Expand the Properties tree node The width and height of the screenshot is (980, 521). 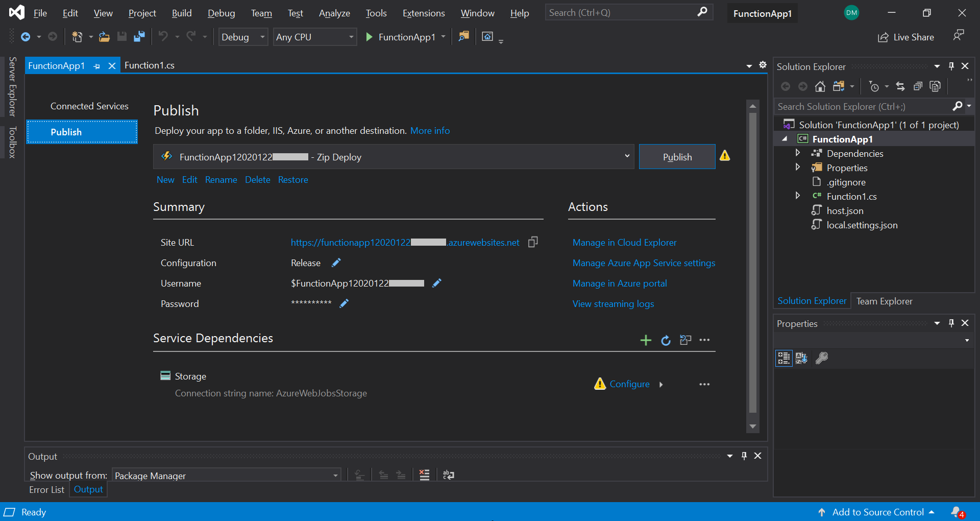coord(798,167)
